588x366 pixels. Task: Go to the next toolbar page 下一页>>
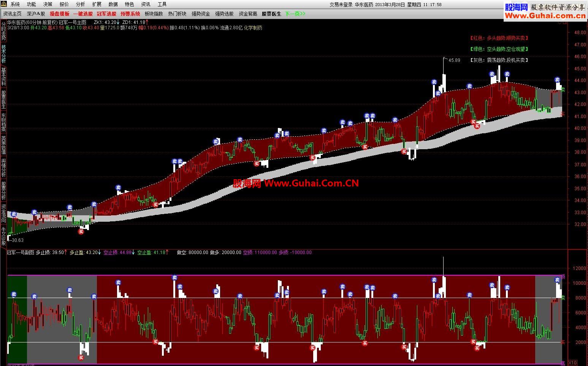point(295,14)
